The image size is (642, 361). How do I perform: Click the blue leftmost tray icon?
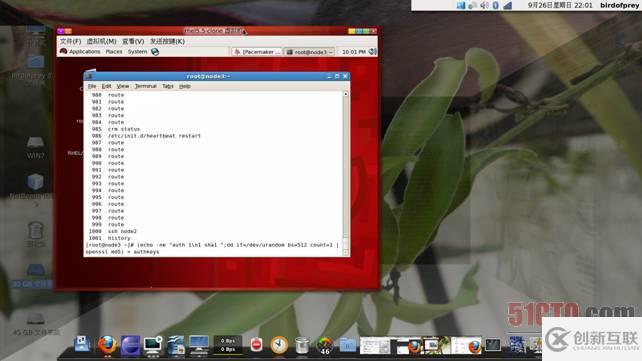(x=461, y=5)
